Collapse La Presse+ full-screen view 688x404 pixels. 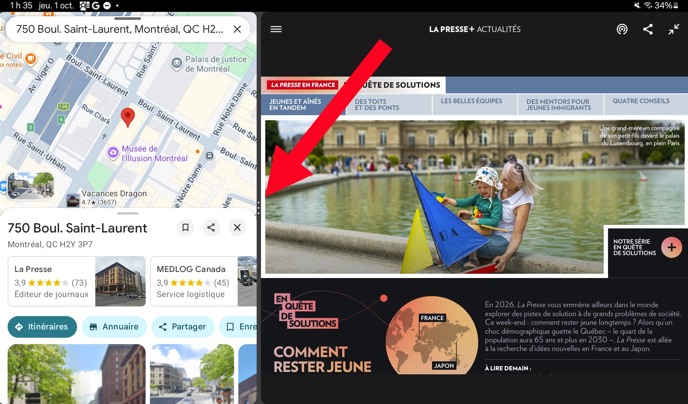tap(674, 29)
